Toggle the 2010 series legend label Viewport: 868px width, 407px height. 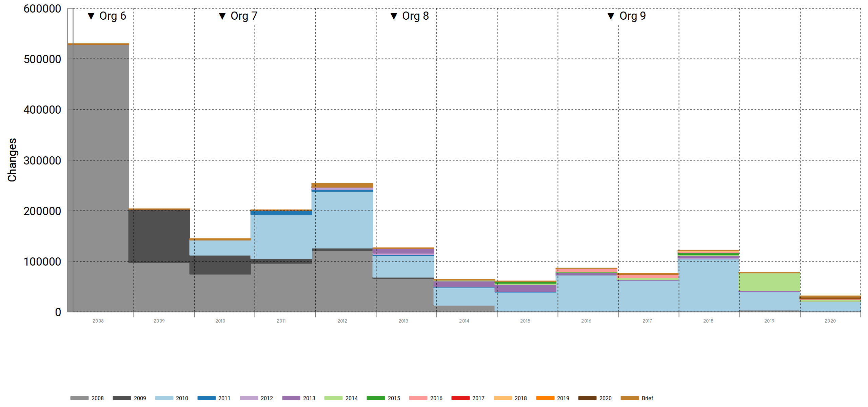tap(182, 398)
